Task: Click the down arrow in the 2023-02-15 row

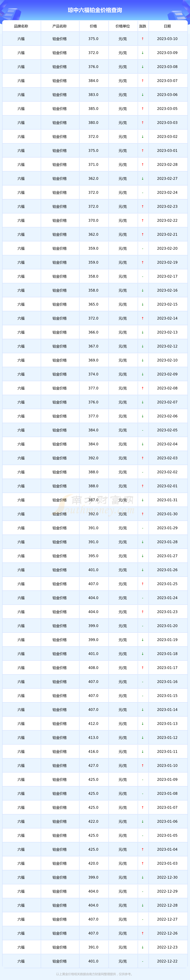Action: [x=143, y=304]
